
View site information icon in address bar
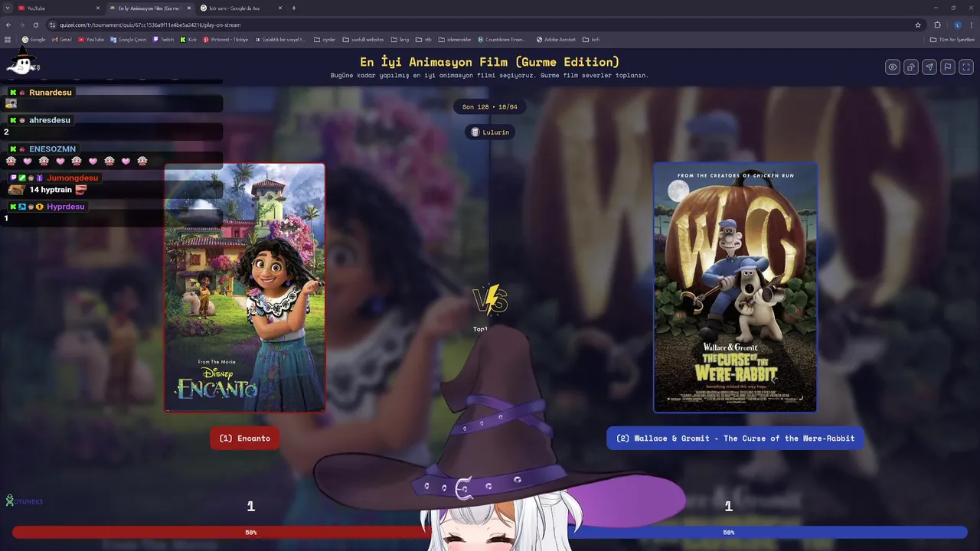(52, 24)
